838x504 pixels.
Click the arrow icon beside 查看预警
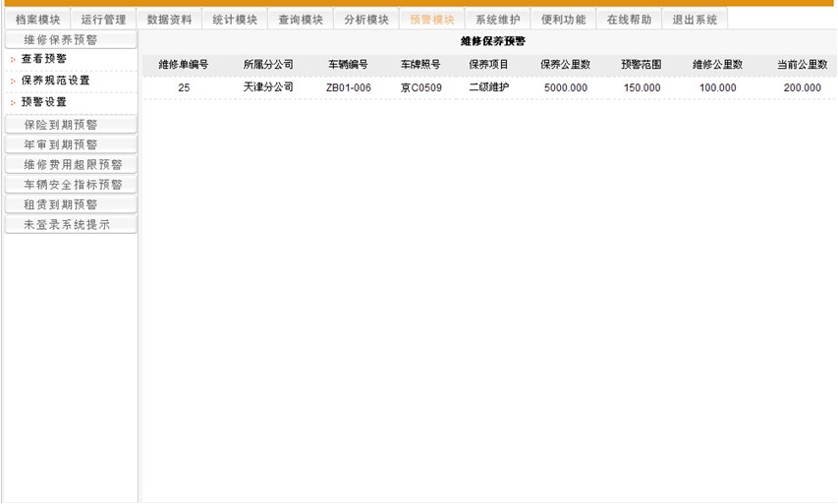[x=13, y=60]
